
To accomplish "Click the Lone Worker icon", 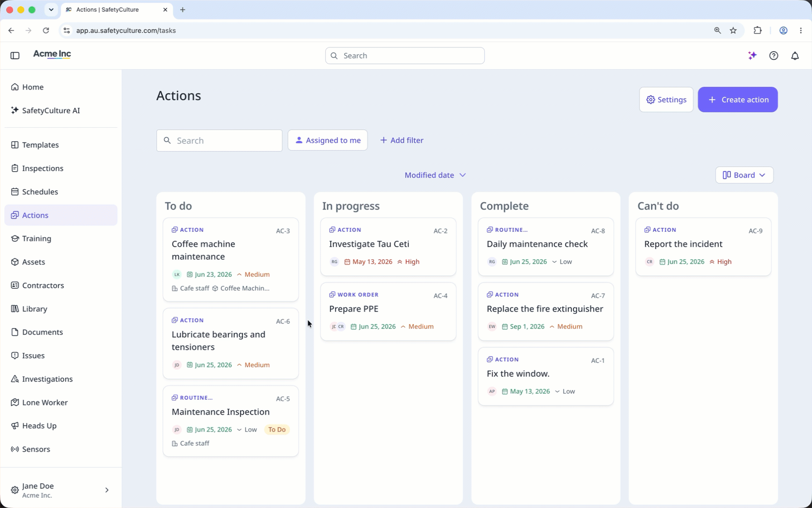I will [15, 403].
